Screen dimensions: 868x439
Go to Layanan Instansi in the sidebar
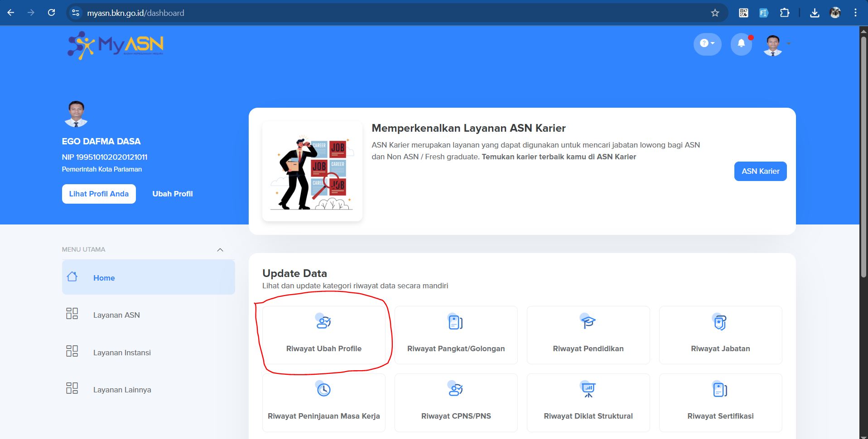pos(122,353)
